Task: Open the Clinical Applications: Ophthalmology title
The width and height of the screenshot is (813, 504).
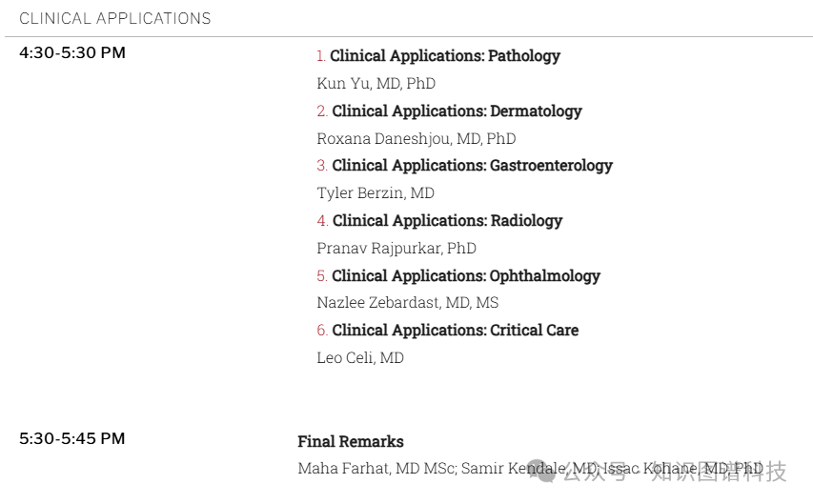Action: pos(466,276)
